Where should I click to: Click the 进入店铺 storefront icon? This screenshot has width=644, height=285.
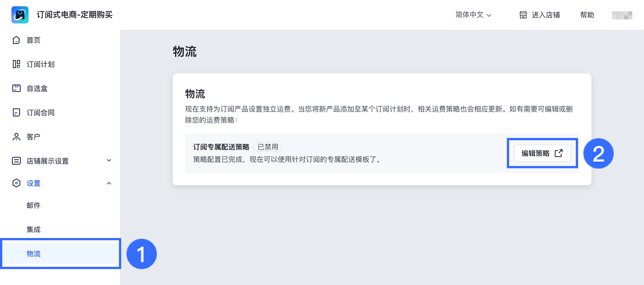523,15
